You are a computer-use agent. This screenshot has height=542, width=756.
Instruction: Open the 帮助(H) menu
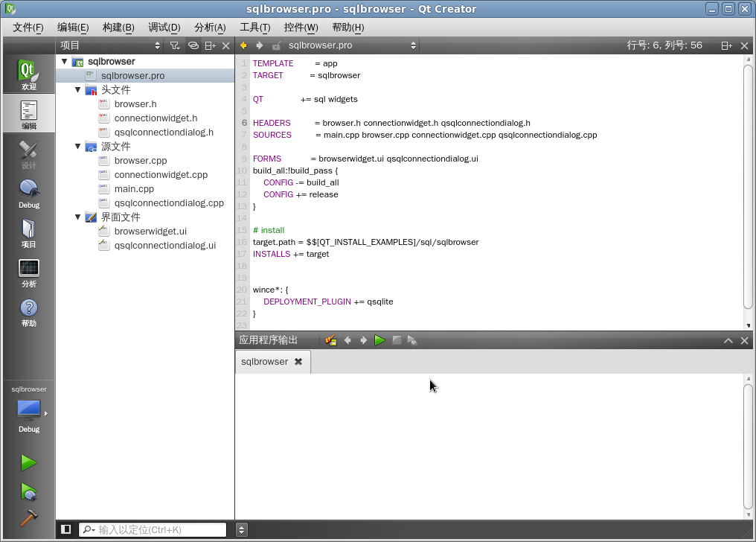point(348,28)
